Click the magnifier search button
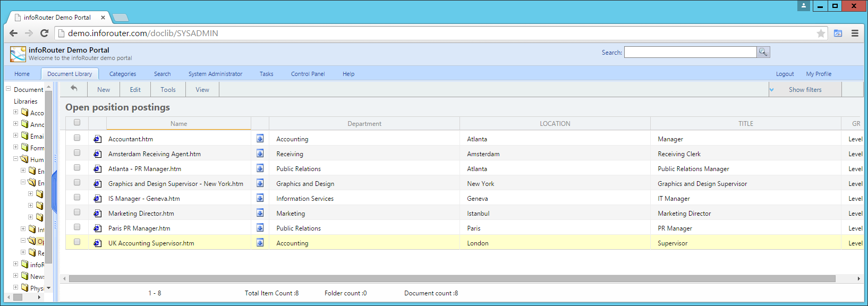 click(x=763, y=52)
